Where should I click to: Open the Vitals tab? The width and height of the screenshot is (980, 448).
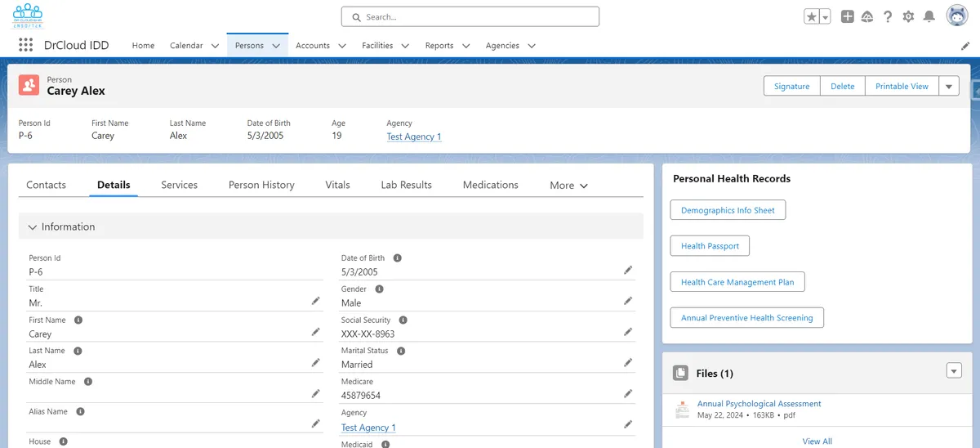pyautogui.click(x=337, y=185)
